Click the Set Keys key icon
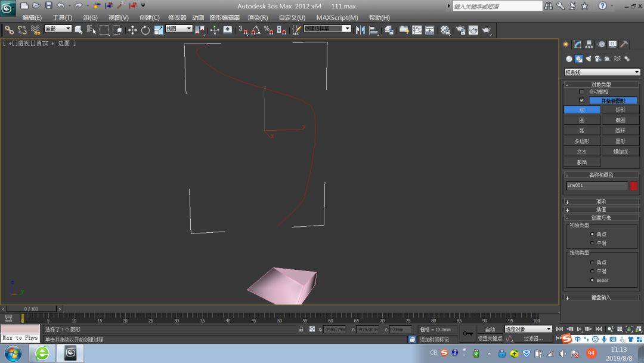This screenshot has width=644, height=363. [x=467, y=333]
